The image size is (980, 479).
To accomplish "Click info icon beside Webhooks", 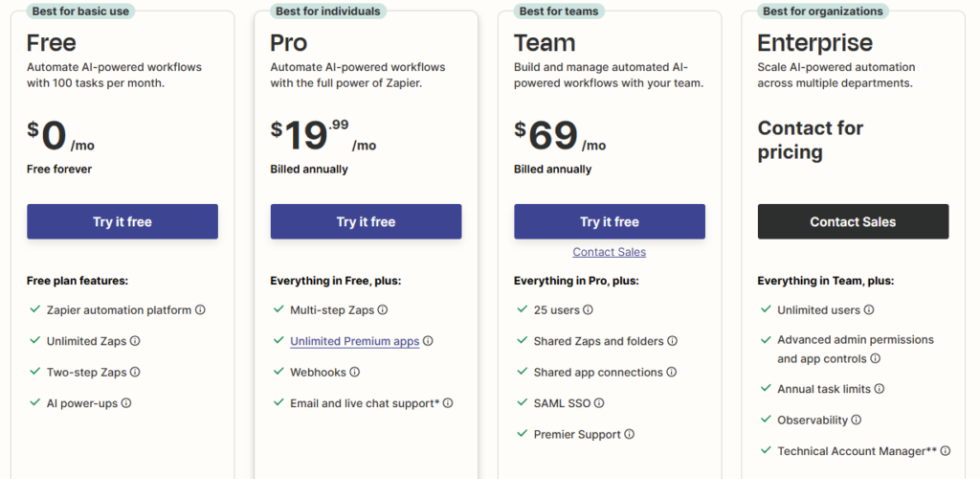I will [355, 372].
